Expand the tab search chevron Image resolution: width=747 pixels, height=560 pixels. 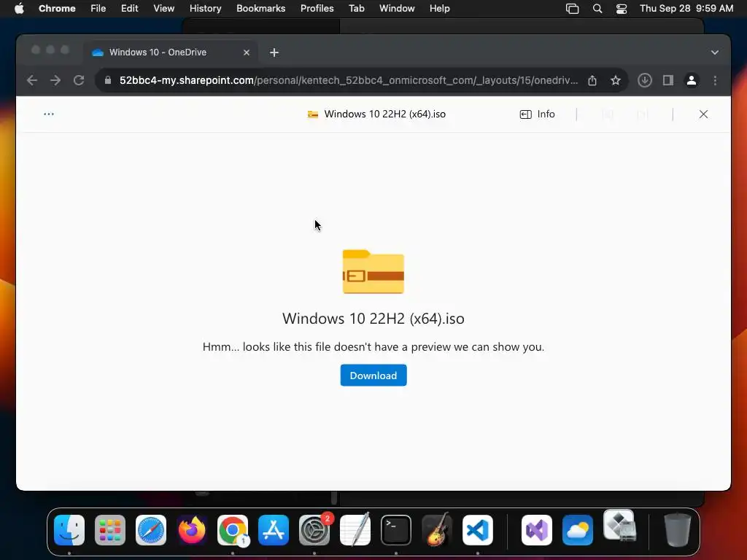click(x=715, y=52)
